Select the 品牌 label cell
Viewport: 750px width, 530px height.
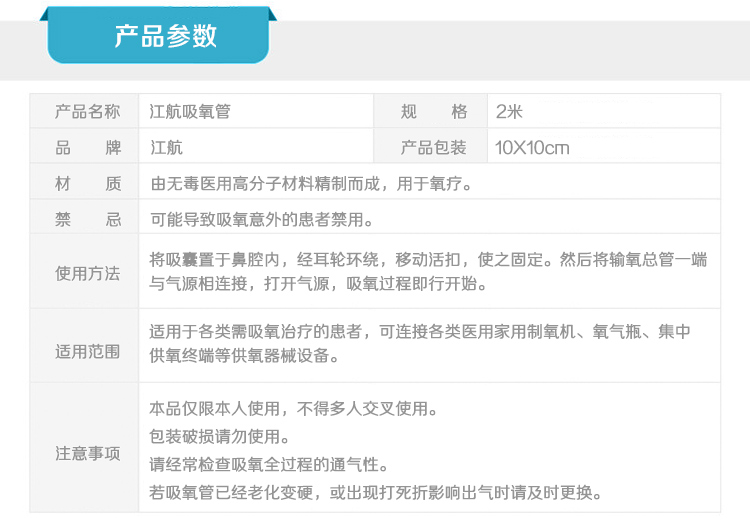87,147
